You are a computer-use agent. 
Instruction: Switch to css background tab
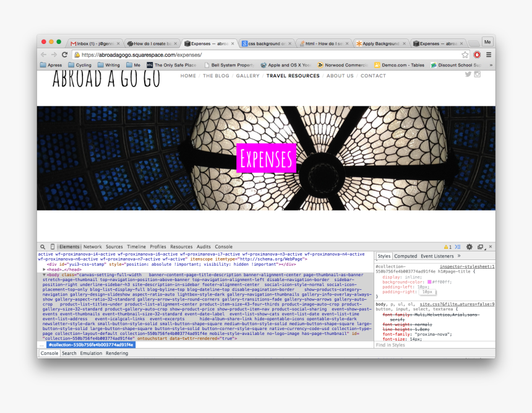tap(267, 43)
